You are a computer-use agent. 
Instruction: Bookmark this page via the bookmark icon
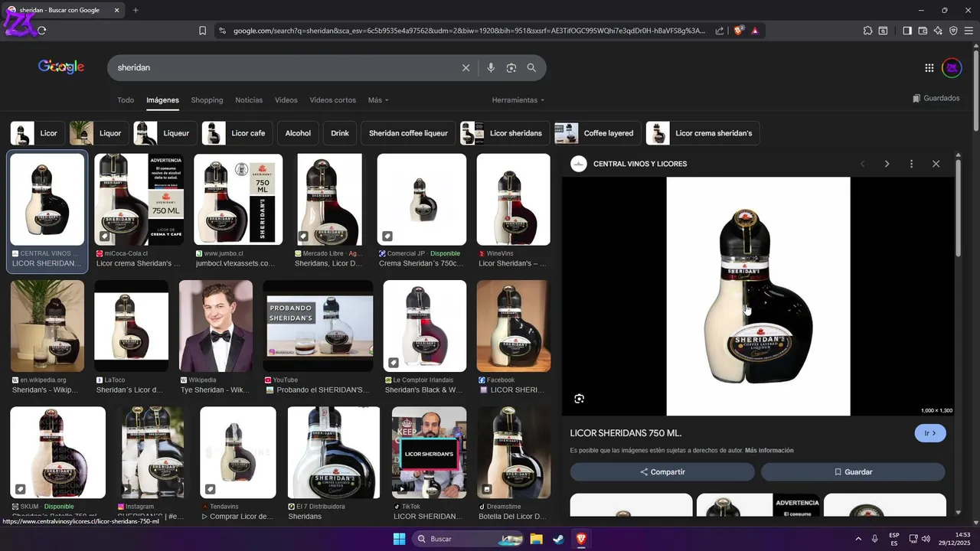202,31
